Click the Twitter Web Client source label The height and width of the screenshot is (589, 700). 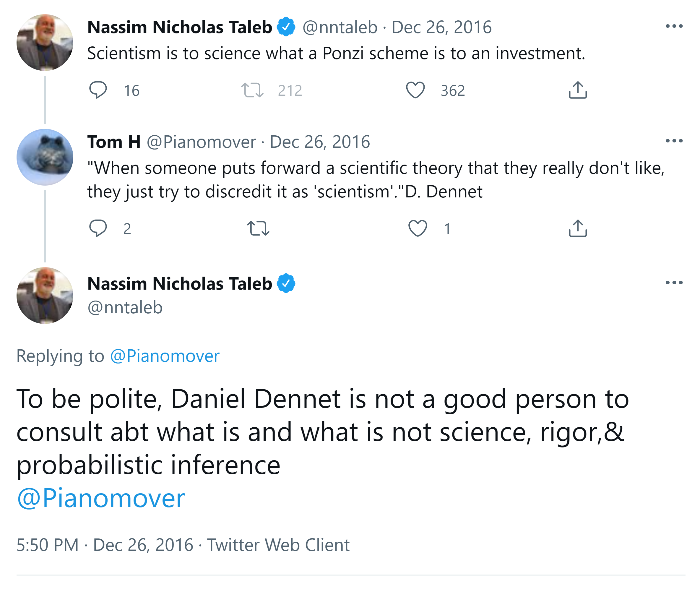pos(278,545)
